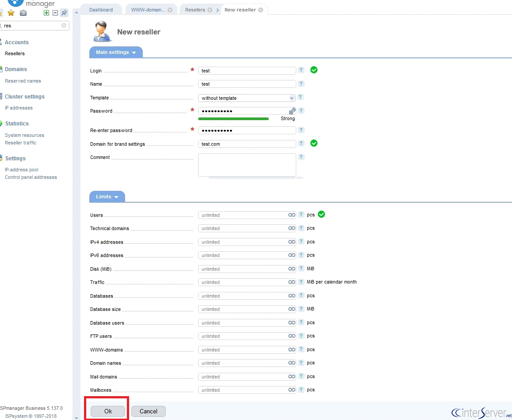Toggle unlimited for Technical domains
This screenshot has height=420, width=512.
291,228
